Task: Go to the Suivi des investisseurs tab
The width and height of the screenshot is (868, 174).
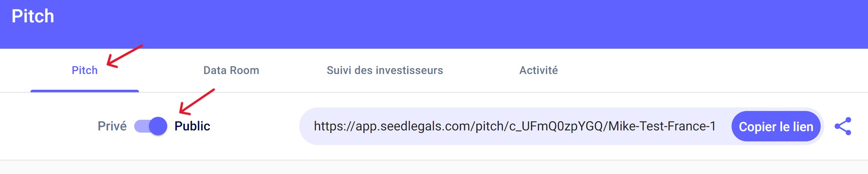Action: click(385, 70)
